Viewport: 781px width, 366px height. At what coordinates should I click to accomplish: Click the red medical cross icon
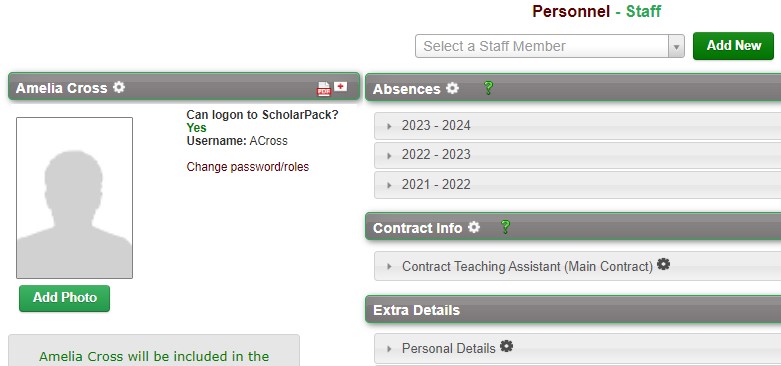click(340, 87)
